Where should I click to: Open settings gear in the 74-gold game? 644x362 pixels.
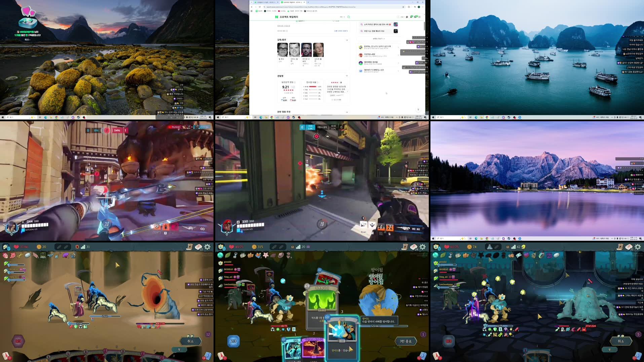pos(638,247)
